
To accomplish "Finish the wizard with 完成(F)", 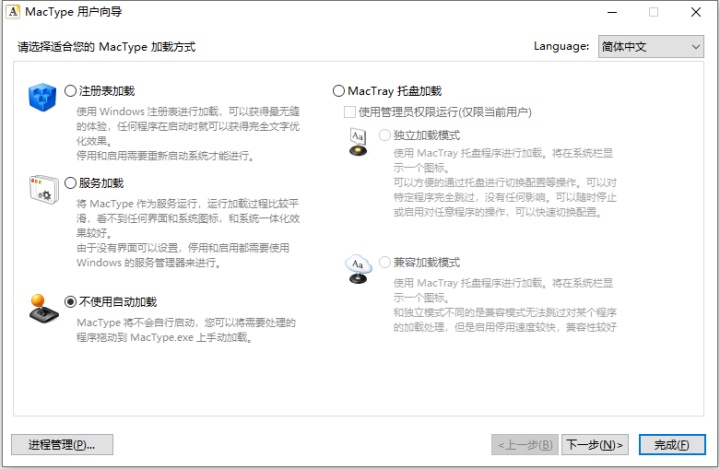I will pos(672,445).
